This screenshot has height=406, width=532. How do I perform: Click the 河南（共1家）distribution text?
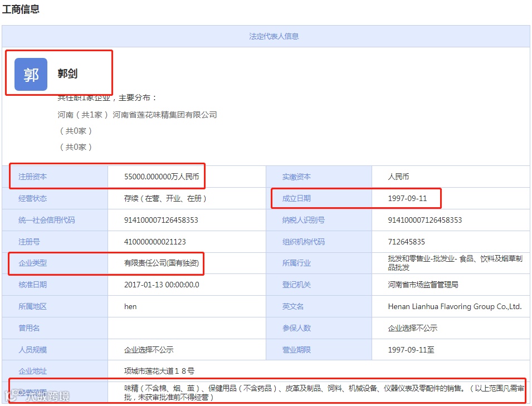[x=82, y=115]
